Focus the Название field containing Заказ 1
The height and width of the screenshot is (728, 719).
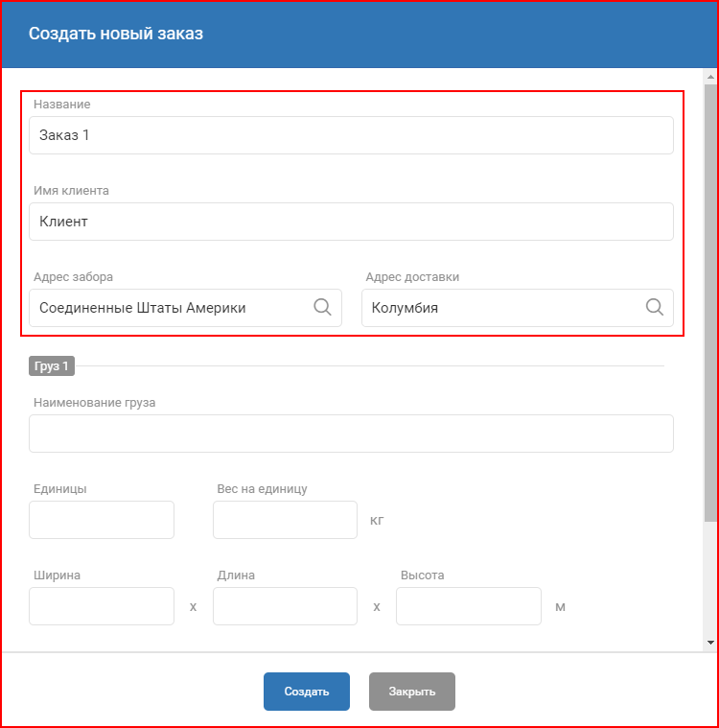coord(351,135)
